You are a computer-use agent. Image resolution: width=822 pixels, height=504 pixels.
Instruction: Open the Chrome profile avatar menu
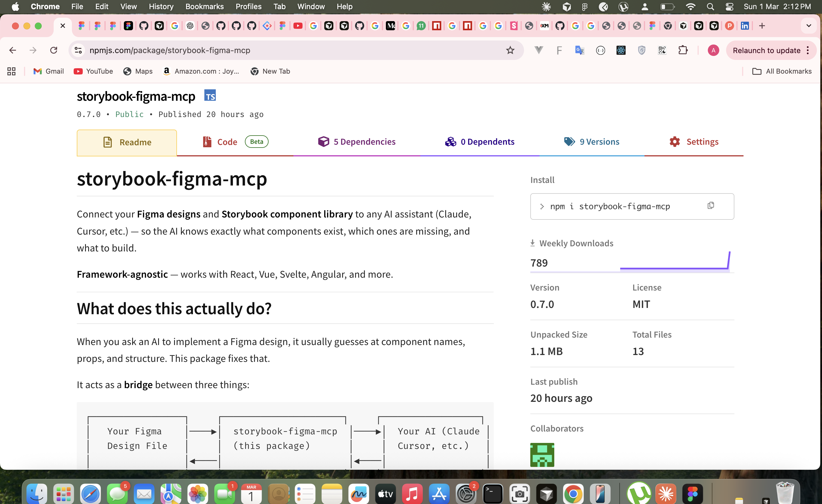tap(713, 50)
